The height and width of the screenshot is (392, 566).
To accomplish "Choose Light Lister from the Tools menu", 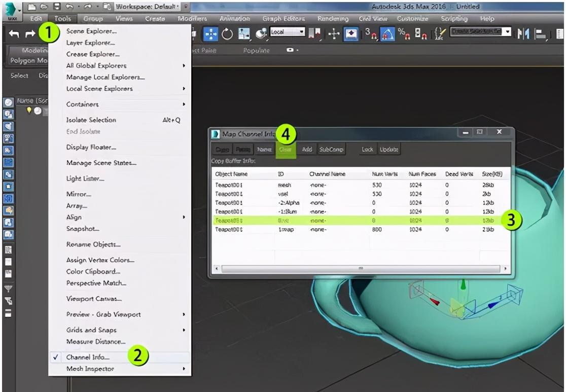I will 120,179.
